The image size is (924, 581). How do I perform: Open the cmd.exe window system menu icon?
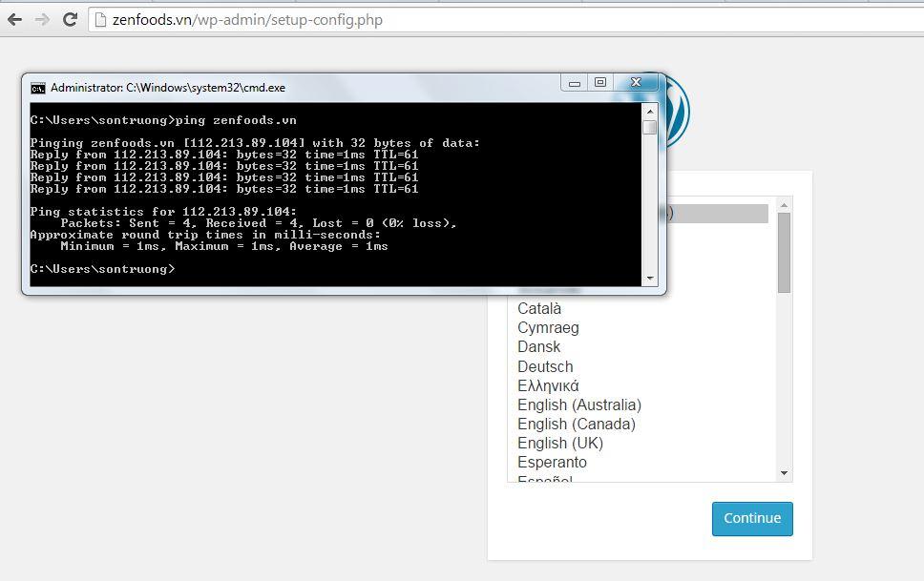[x=38, y=89]
